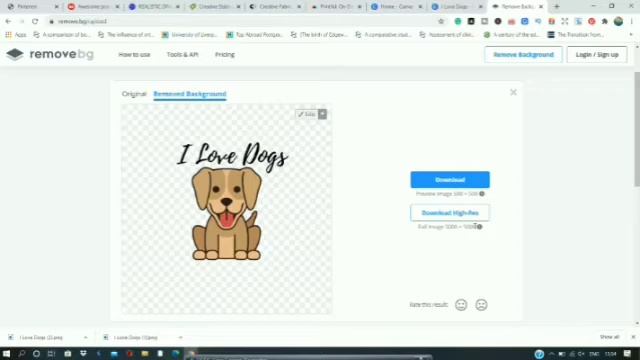This screenshot has height=360, width=640.
Task: Click Show all downloads
Action: coord(609,337)
